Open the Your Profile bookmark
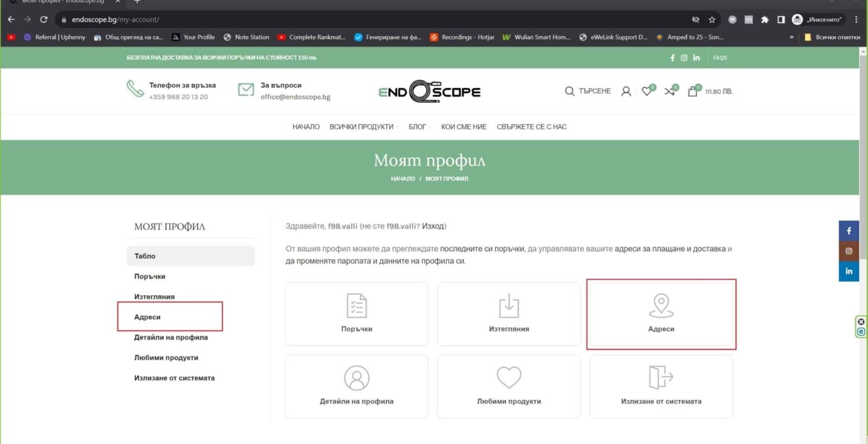The image size is (868, 444). [x=193, y=37]
